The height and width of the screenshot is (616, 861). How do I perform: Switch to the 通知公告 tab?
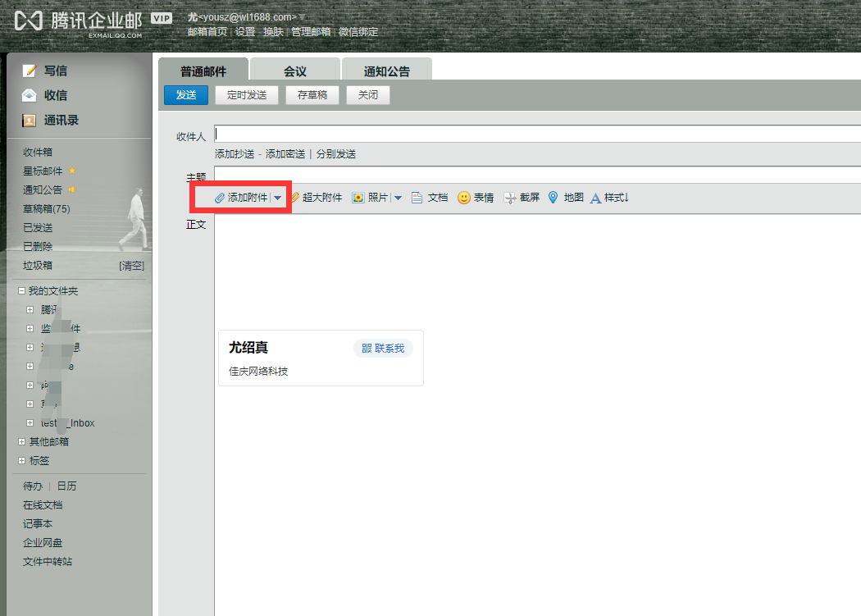point(386,71)
